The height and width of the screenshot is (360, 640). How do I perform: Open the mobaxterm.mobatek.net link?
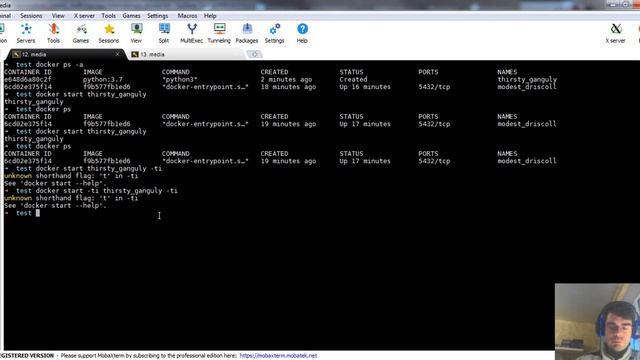[278, 356]
